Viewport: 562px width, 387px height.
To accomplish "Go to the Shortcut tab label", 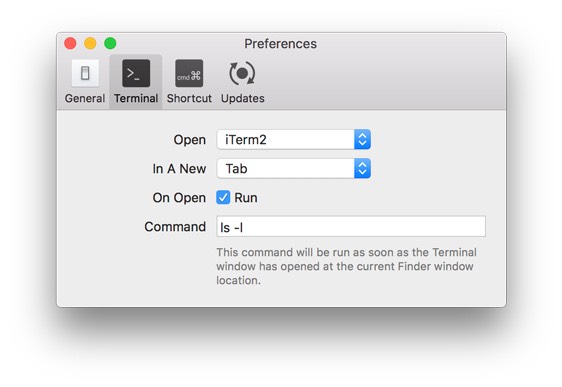I will click(189, 98).
